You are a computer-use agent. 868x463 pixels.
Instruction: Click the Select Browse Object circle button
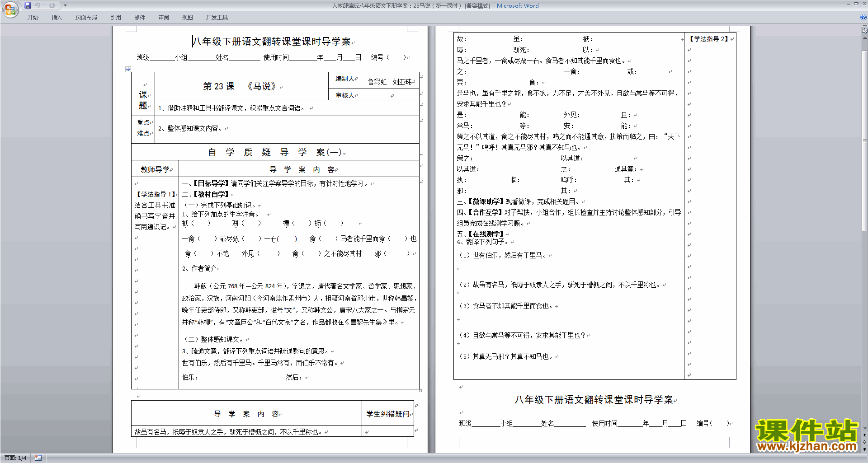pyautogui.click(x=865, y=442)
